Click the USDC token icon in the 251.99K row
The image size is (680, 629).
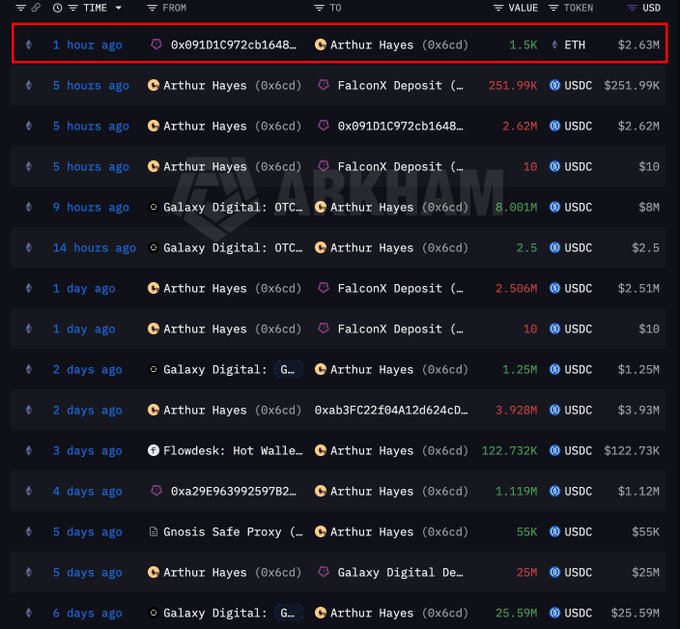pos(555,85)
